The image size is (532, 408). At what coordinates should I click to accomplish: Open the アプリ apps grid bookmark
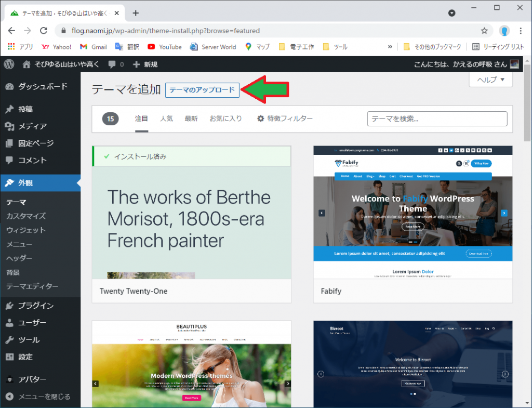pyautogui.click(x=20, y=47)
